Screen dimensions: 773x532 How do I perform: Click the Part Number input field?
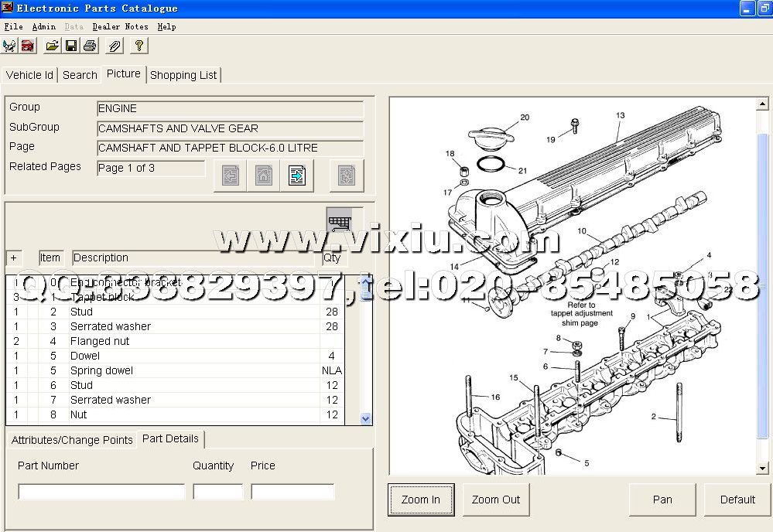click(x=101, y=492)
